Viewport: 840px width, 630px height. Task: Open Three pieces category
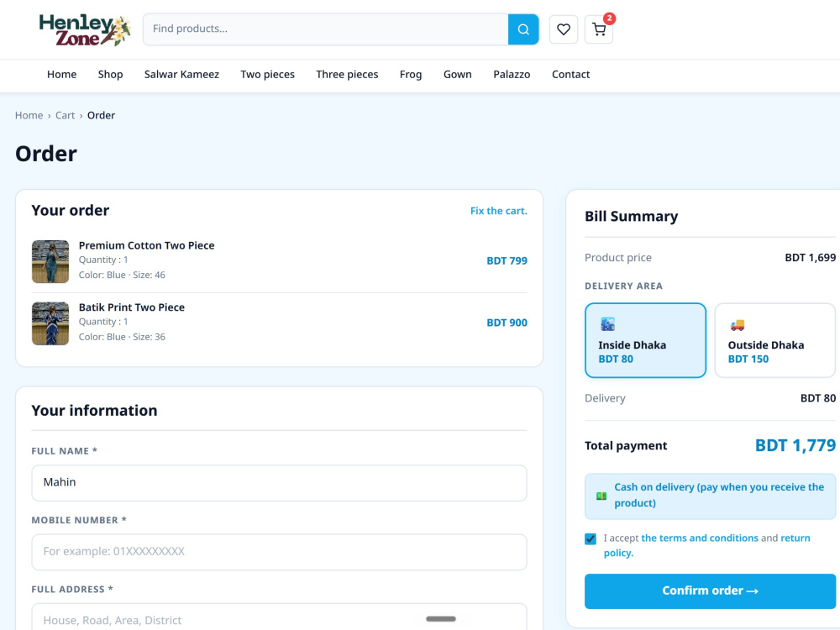(347, 75)
